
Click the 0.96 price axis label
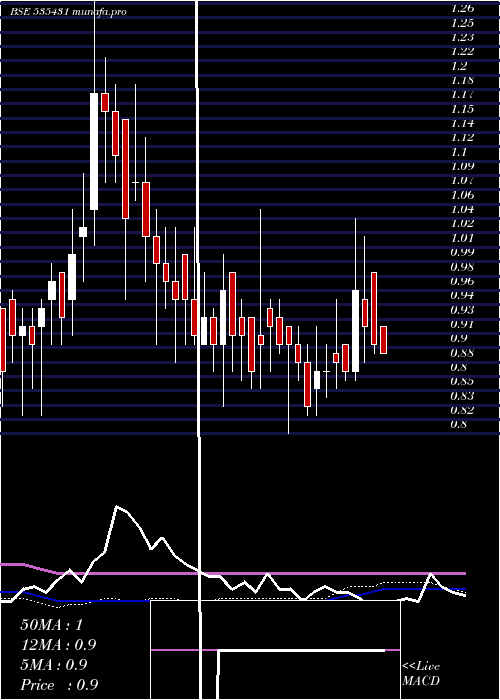point(462,281)
